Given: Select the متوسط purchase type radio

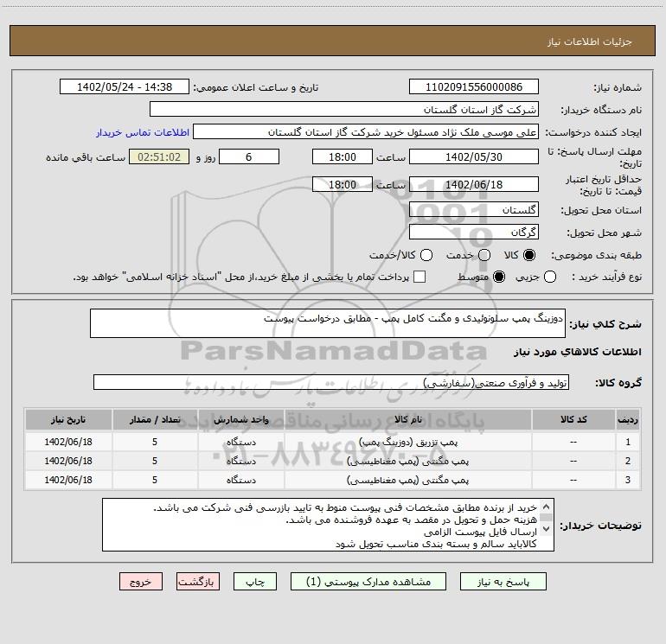Looking at the screenshot, I should 499,277.
